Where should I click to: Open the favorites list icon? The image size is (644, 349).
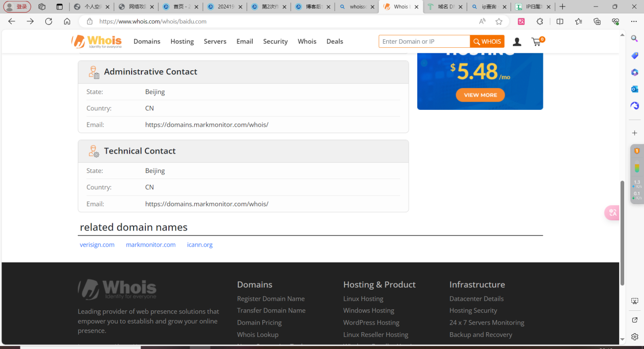tap(578, 21)
